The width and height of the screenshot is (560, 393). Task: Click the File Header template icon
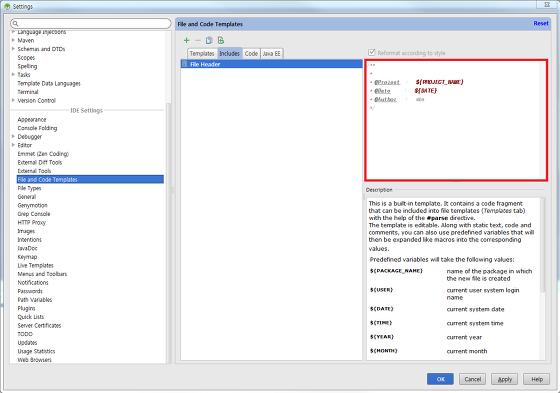pos(185,64)
